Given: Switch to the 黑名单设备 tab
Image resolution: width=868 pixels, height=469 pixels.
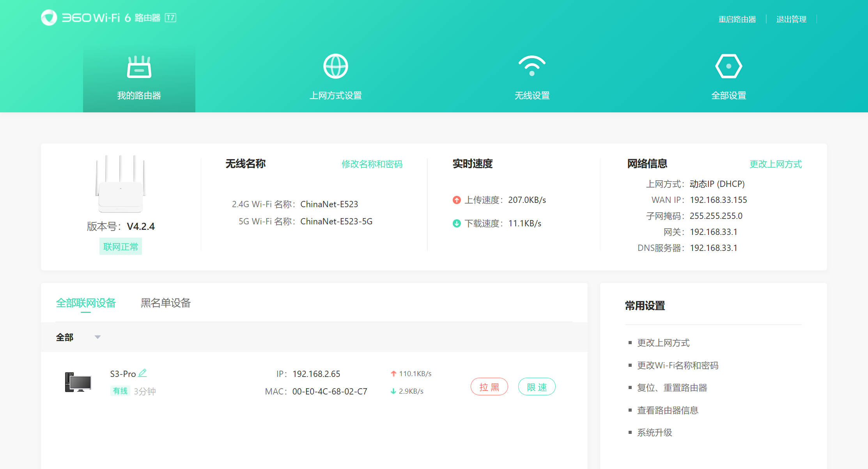Looking at the screenshot, I should click(x=165, y=303).
